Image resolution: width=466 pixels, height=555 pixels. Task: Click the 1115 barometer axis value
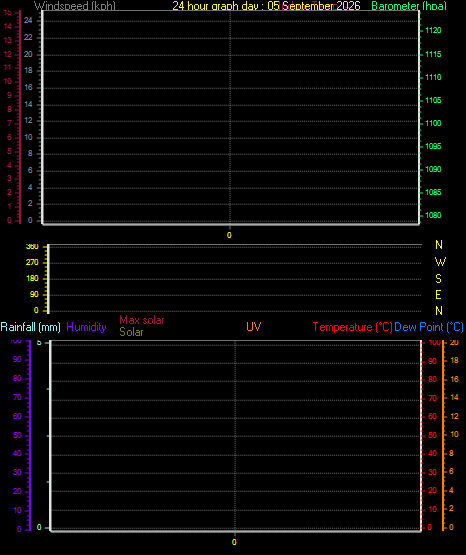pyautogui.click(x=433, y=54)
